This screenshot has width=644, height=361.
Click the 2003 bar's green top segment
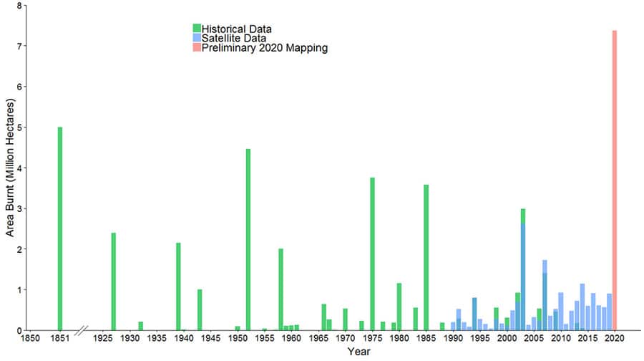pyautogui.click(x=523, y=216)
